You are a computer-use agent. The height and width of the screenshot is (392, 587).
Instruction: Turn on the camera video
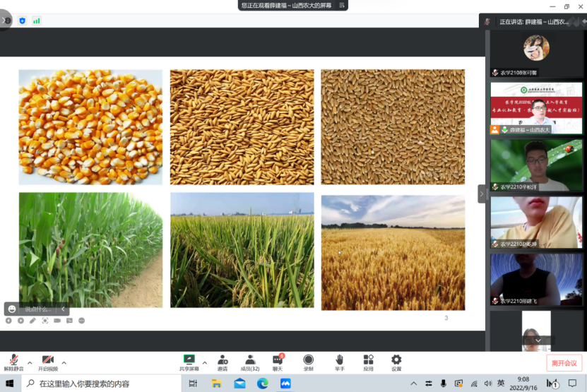click(x=48, y=361)
